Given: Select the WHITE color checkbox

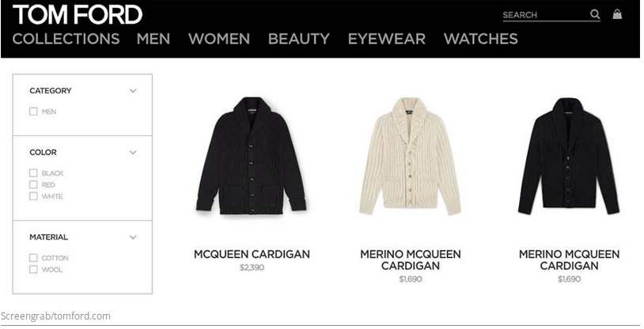Looking at the screenshot, I should pyautogui.click(x=33, y=196).
